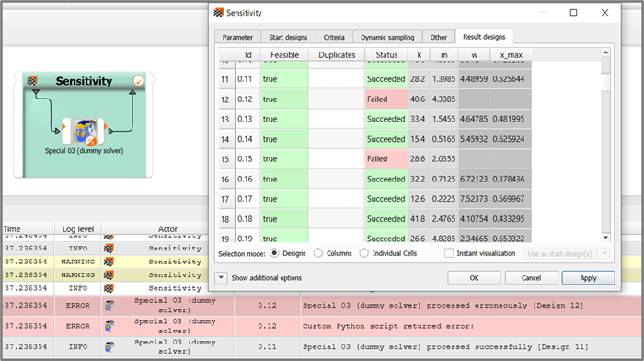The width and height of the screenshot is (644, 361).
Task: Expand Show additional options
Action: [221, 278]
